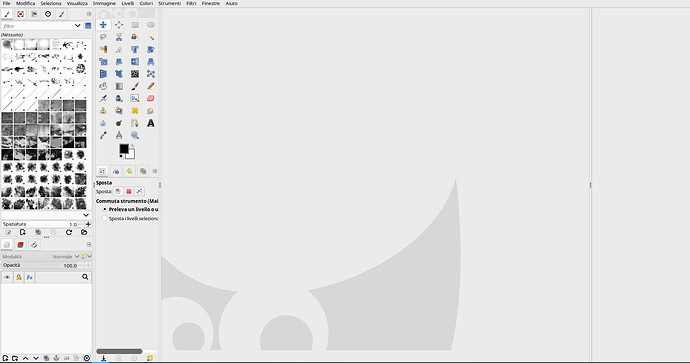The width and height of the screenshot is (690, 363).
Task: Raise the layer with up arrow
Action: (26, 358)
